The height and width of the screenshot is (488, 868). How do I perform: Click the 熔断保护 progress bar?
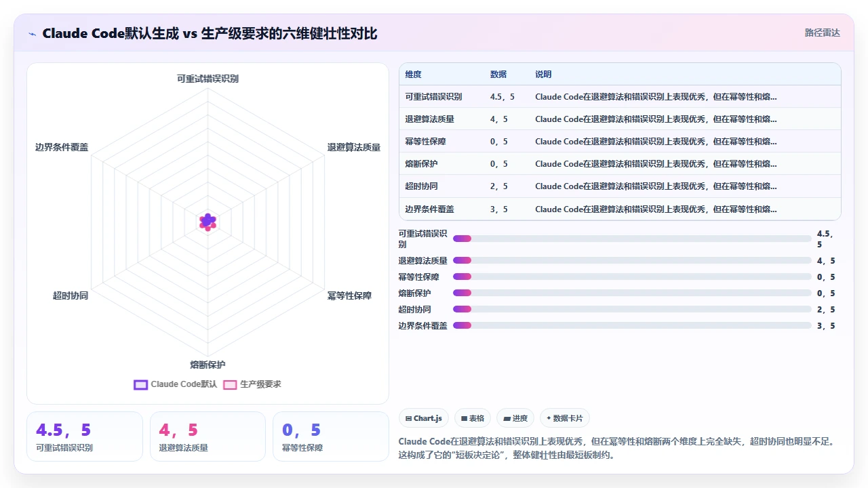[x=632, y=293]
